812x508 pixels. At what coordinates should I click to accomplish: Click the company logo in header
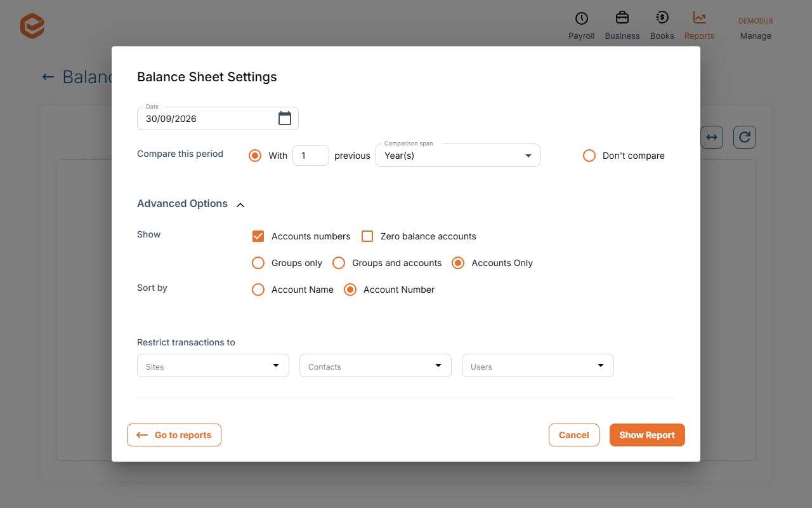[x=32, y=26]
